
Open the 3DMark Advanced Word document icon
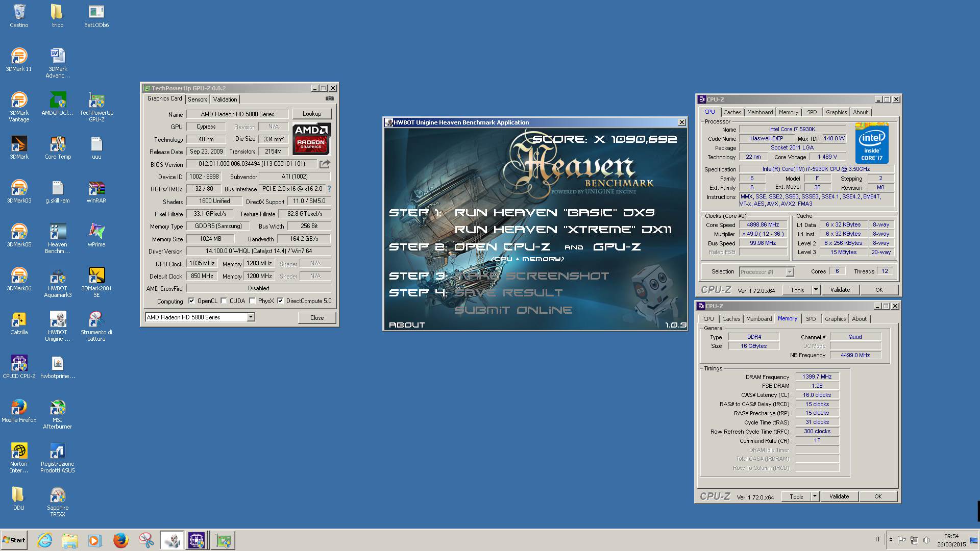pos(57,63)
